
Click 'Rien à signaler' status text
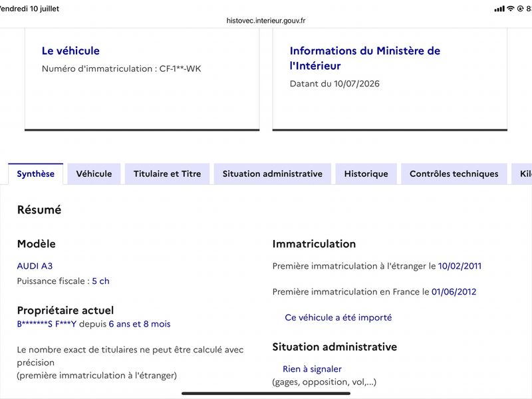(x=312, y=369)
